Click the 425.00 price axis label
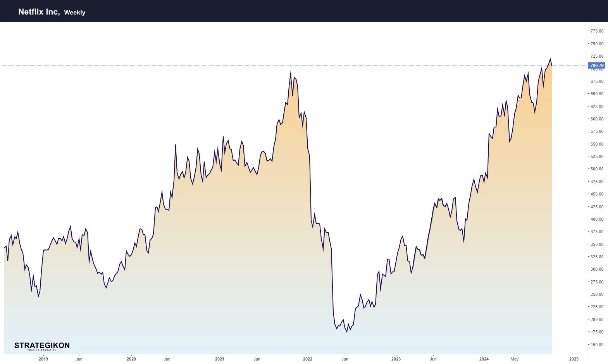This screenshot has height=364, width=608. coord(597,207)
